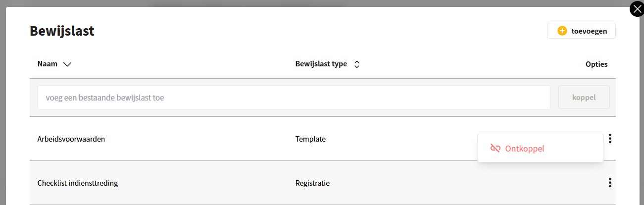Click the toevoegen button
Screen dimensions: 644x205
581,31
